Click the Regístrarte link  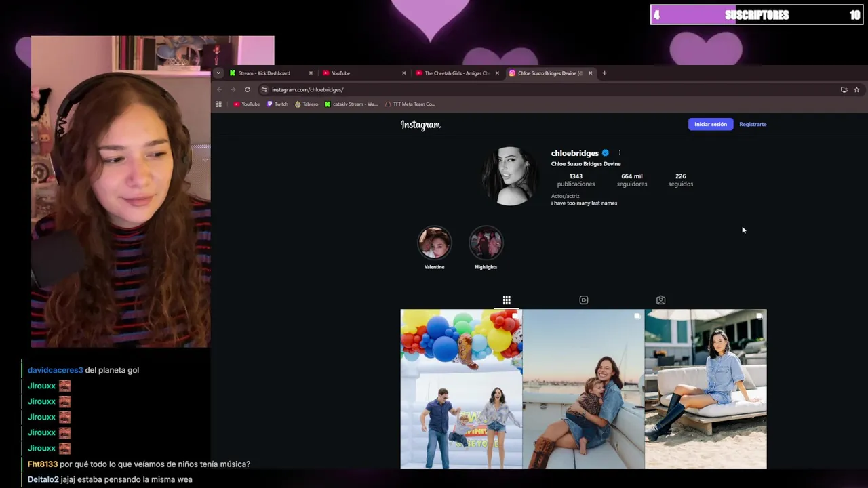[753, 124]
